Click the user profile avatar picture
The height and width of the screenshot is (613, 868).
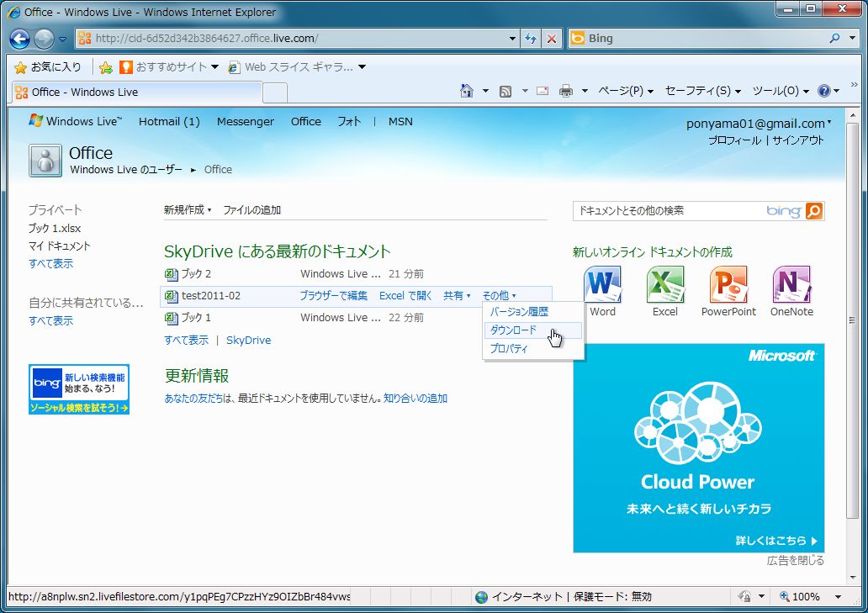click(x=45, y=161)
